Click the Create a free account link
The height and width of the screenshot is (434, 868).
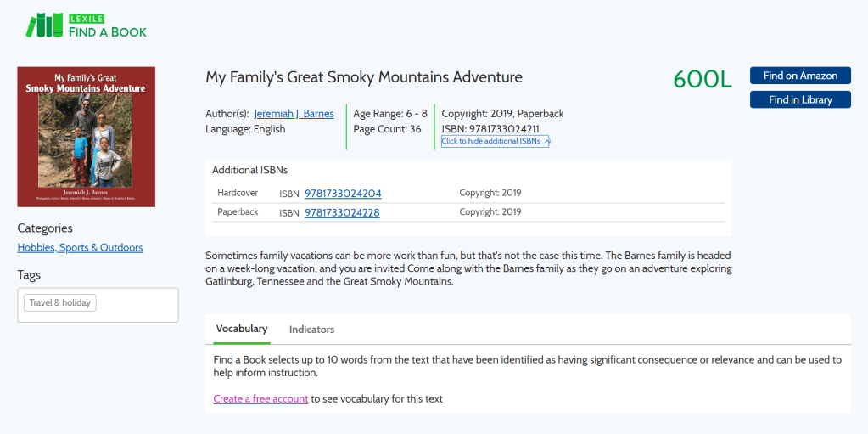[x=260, y=399]
